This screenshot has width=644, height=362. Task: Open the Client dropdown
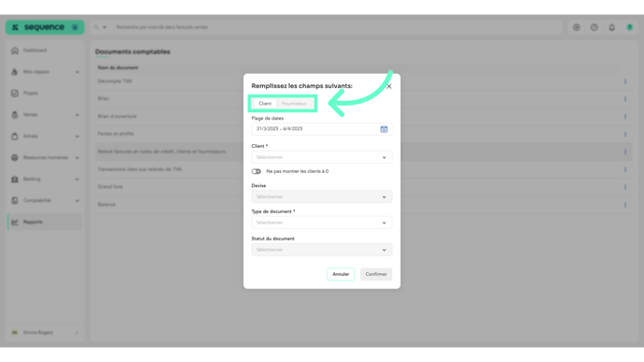click(322, 157)
